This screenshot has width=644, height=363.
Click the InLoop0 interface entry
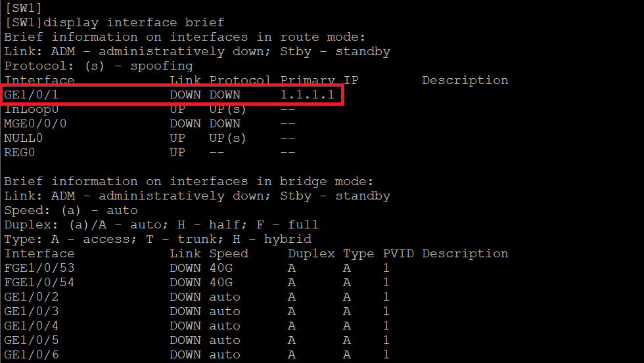tap(32, 109)
